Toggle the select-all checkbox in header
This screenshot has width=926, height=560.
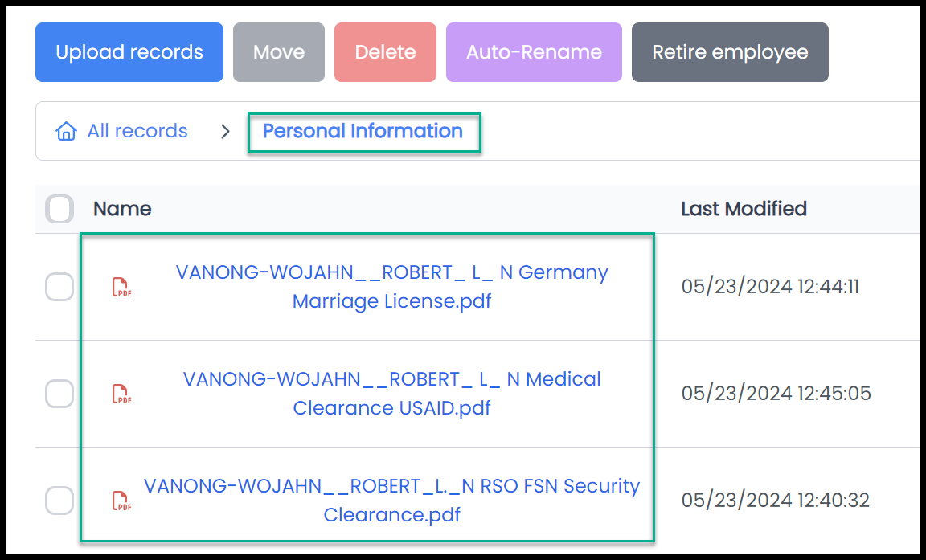pyautogui.click(x=59, y=209)
